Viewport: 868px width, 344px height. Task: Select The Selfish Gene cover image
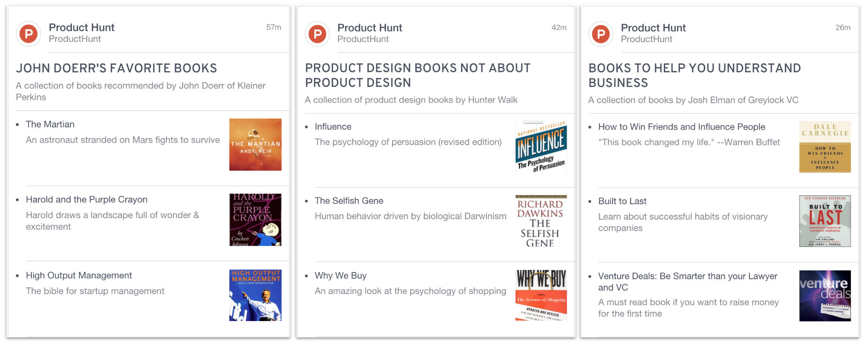coord(541,221)
